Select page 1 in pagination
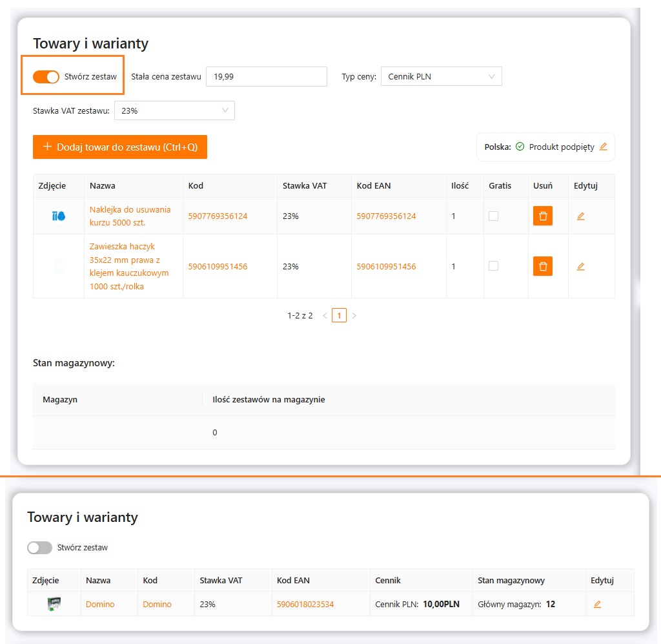Image resolution: width=661 pixels, height=644 pixels. [339, 316]
